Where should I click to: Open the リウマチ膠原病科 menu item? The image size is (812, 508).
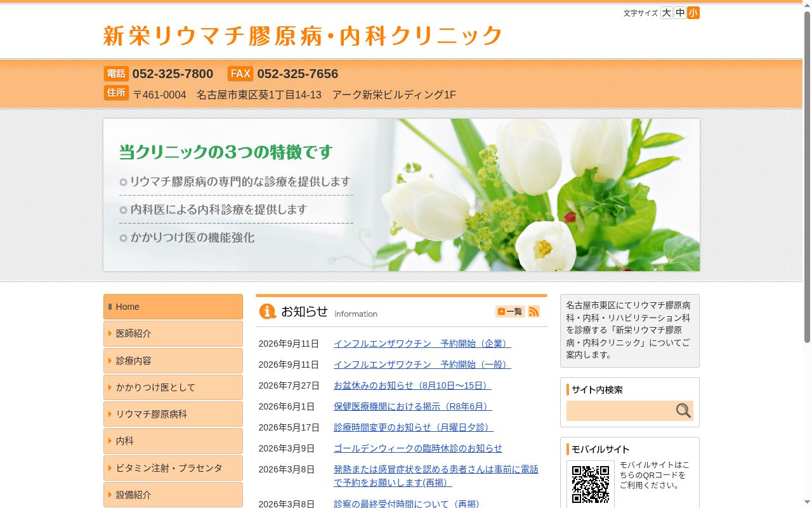[x=173, y=414]
